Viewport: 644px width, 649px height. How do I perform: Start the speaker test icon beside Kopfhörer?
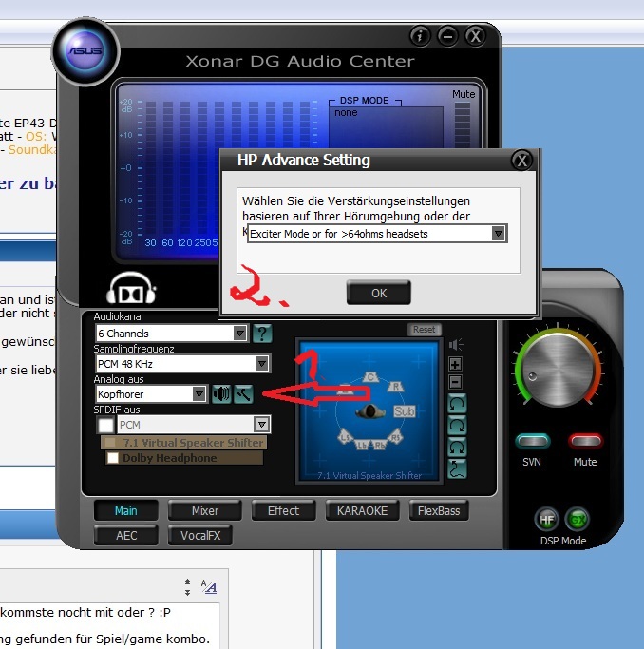221,394
